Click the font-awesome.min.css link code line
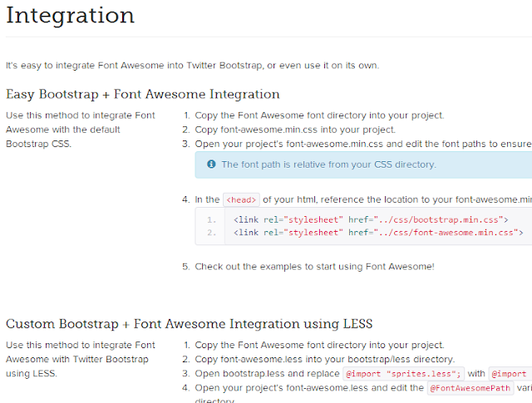This screenshot has width=532, height=403. tap(378, 233)
